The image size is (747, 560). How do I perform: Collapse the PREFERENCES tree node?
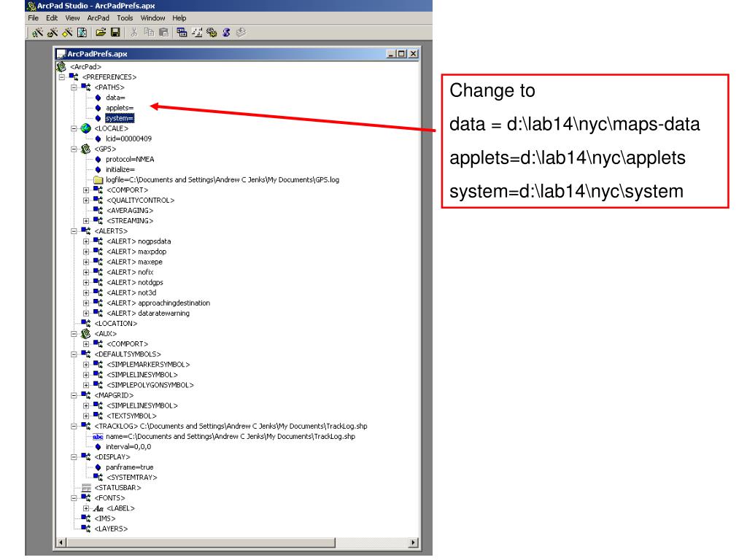pos(61,77)
